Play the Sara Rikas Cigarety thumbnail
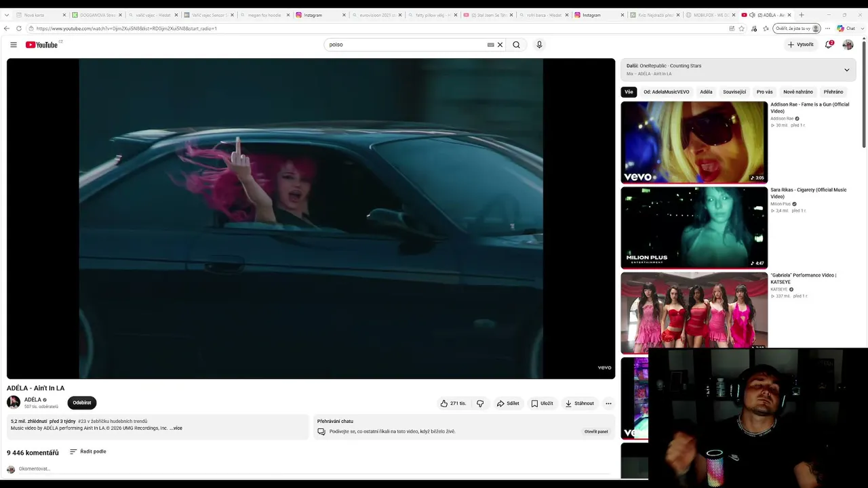This screenshot has width=868, height=488. pos(694,228)
